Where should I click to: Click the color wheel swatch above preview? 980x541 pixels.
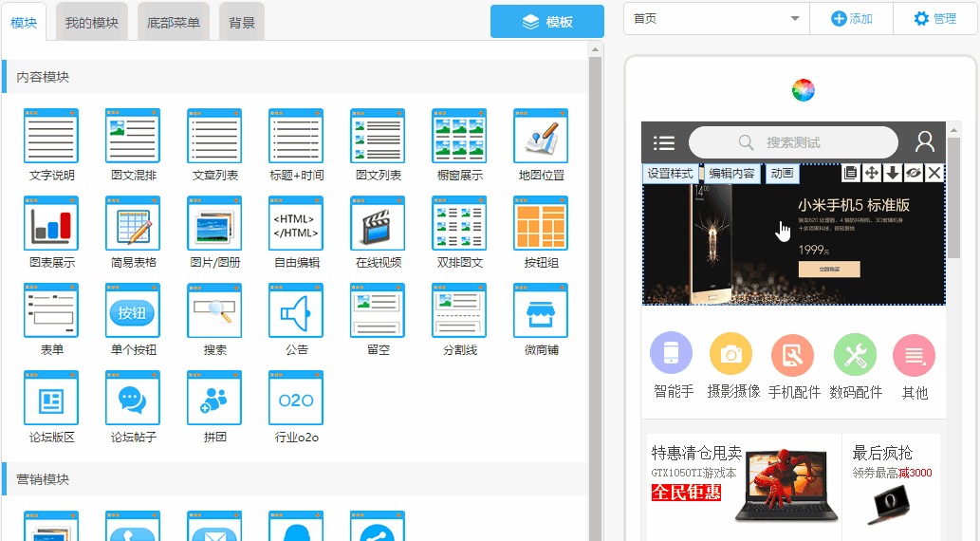point(804,91)
